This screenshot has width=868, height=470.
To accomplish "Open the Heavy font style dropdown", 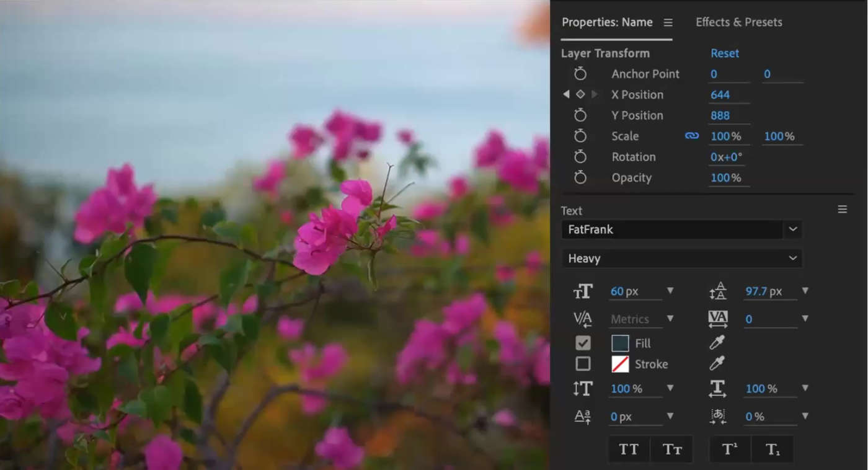I will 792,258.
